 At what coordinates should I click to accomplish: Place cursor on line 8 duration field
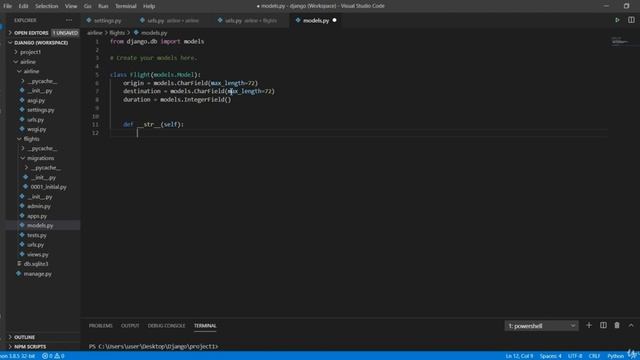pos(177,100)
